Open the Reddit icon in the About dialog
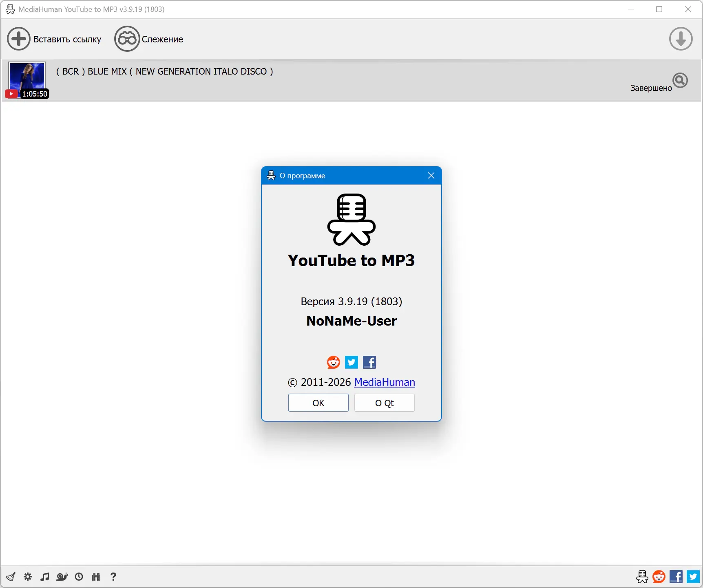The width and height of the screenshot is (703, 588). coord(334,362)
